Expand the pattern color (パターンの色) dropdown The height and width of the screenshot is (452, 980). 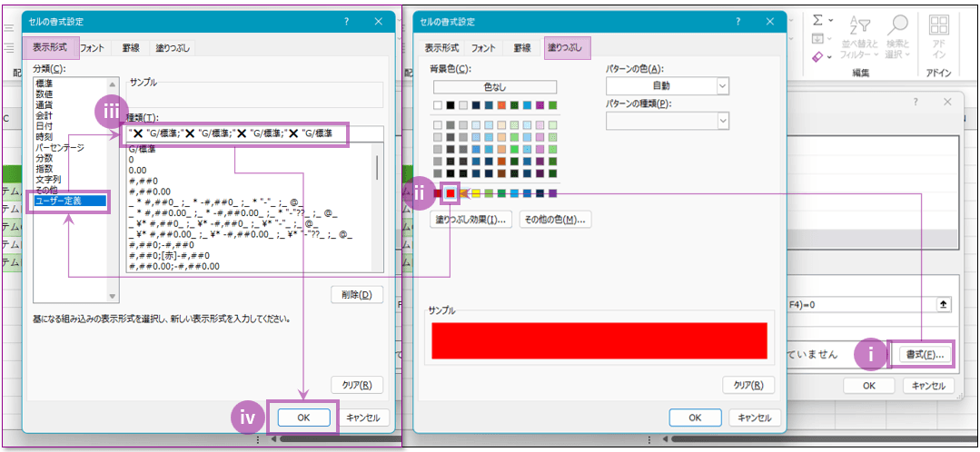(723, 85)
